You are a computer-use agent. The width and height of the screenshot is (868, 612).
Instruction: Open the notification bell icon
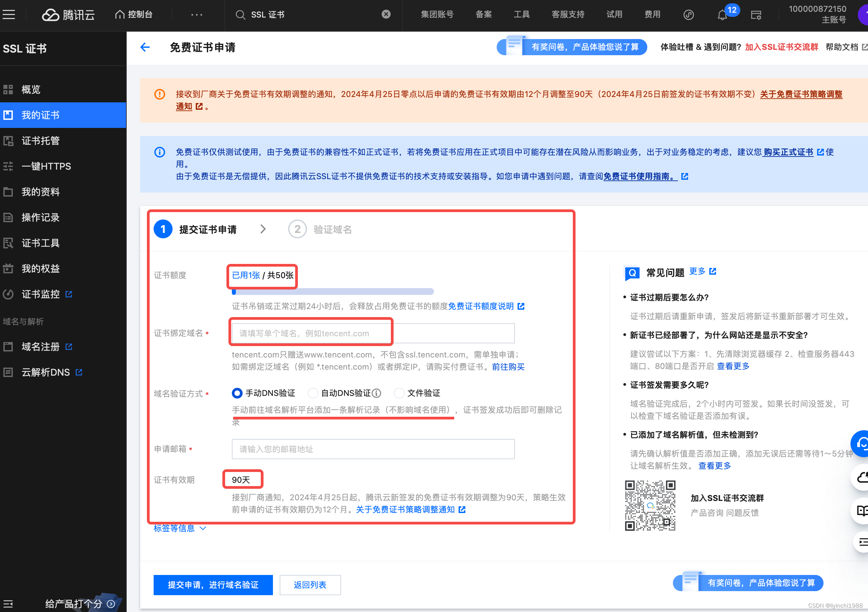click(x=722, y=15)
